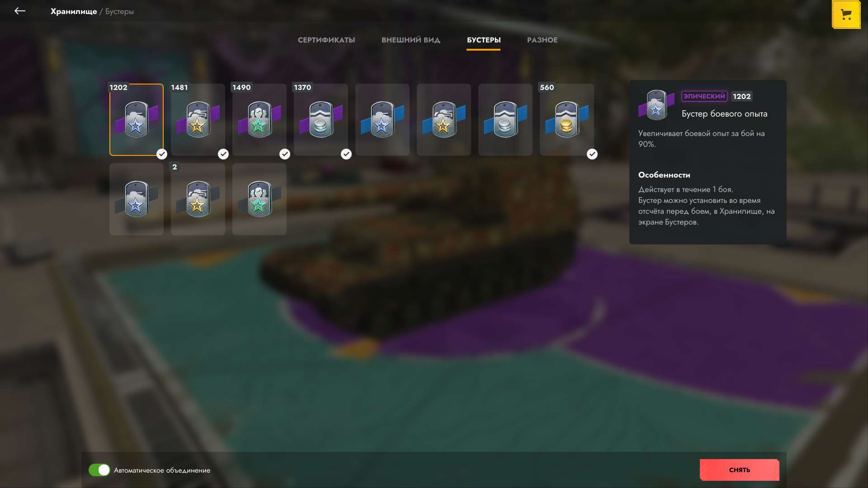This screenshot has width=868, height=488.
Task: Switch to the Внешний вид tab
Action: coord(411,40)
